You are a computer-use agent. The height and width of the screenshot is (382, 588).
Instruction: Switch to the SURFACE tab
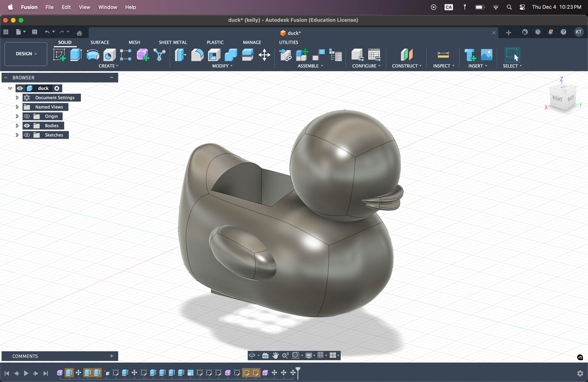tap(100, 42)
